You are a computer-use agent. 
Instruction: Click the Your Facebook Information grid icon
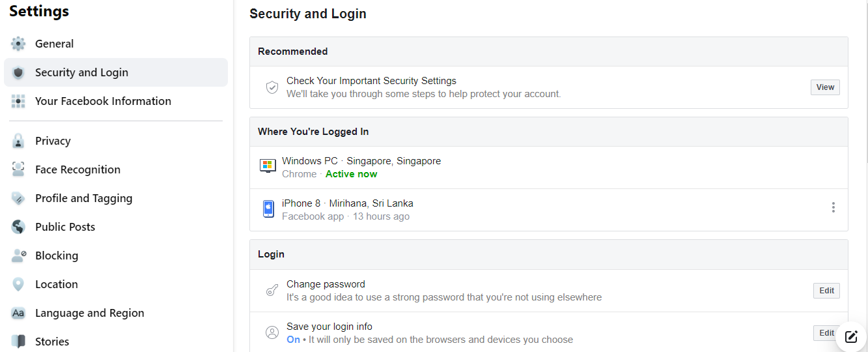pyautogui.click(x=18, y=101)
